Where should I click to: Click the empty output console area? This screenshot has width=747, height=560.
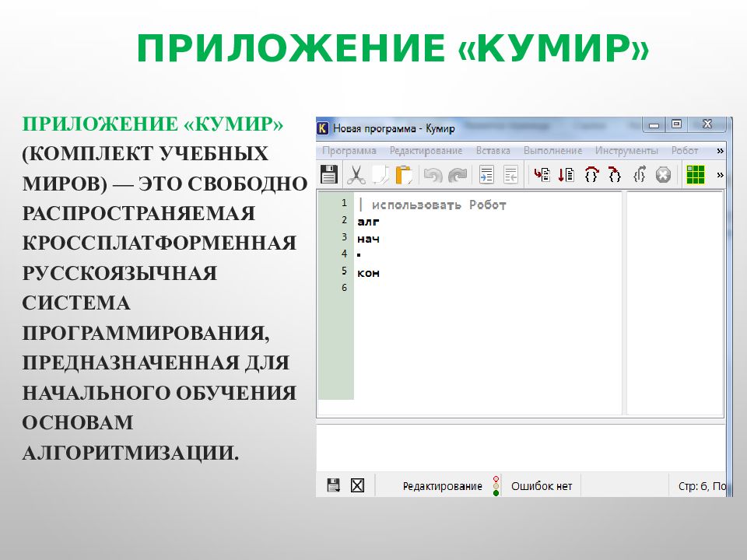(521, 448)
